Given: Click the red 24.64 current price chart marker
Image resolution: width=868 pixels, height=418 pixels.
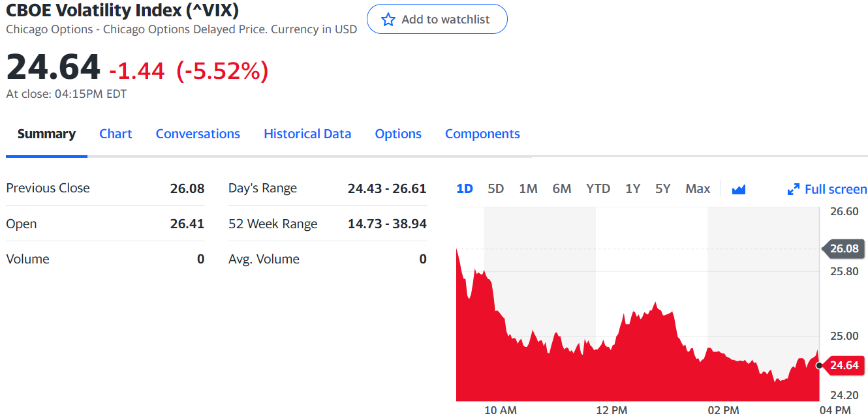Looking at the screenshot, I should click(843, 365).
